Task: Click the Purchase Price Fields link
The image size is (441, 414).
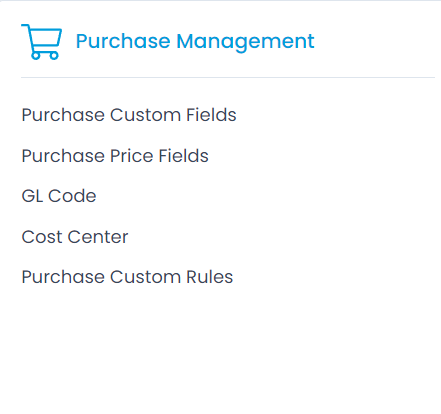Action: click(115, 156)
